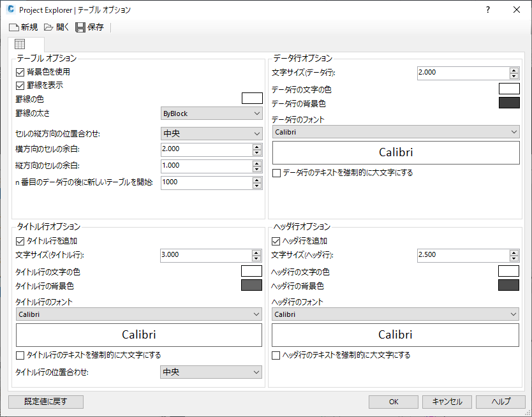Toggle 背景色を使用 checkbox

click(x=20, y=73)
